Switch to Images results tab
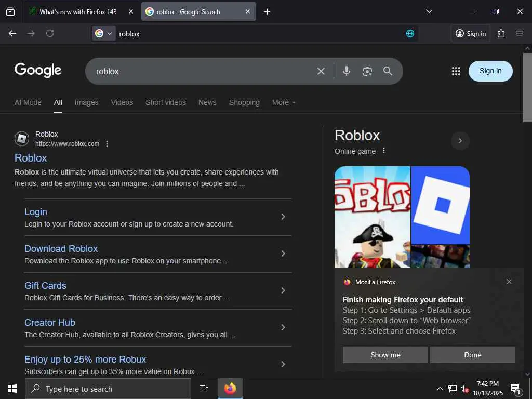This screenshot has height=399, width=532. click(87, 102)
